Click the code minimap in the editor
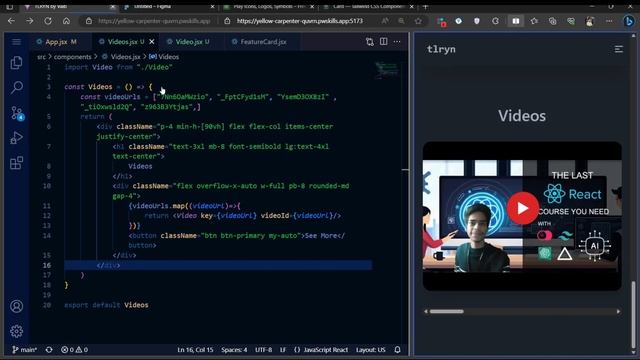 pos(387,70)
